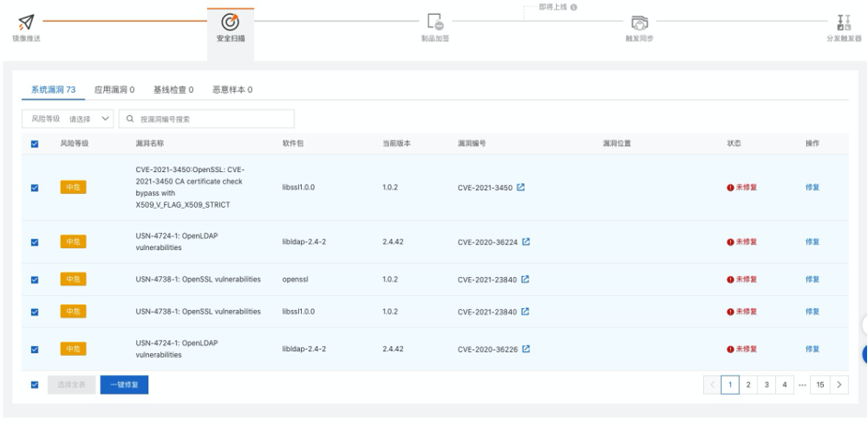Click 修复 link in openssl row
The image size is (868, 425).
coord(812,280)
